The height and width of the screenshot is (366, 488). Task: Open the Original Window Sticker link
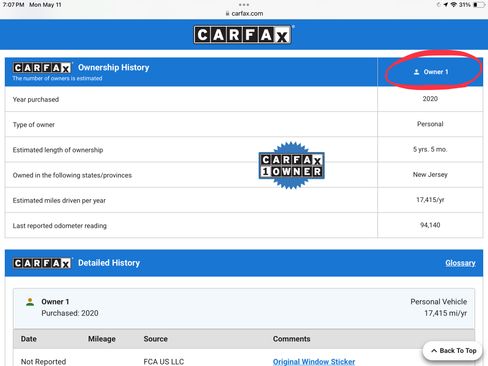[314, 362]
